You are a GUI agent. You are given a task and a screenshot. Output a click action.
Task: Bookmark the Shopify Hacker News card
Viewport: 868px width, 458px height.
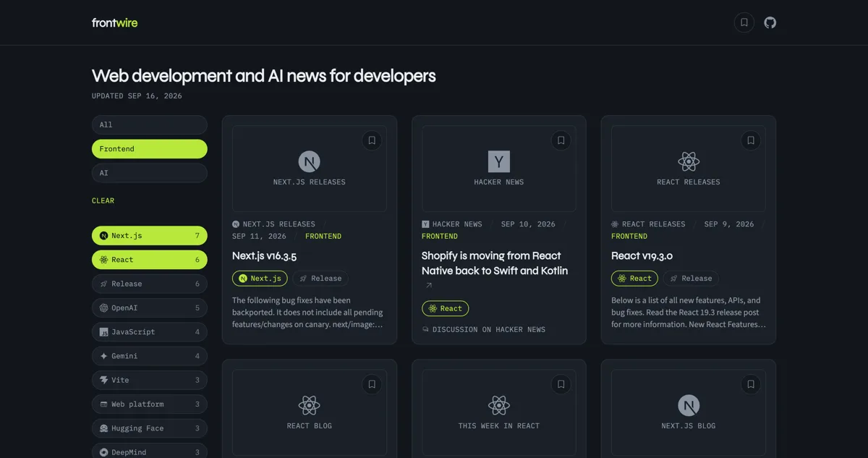tap(561, 140)
